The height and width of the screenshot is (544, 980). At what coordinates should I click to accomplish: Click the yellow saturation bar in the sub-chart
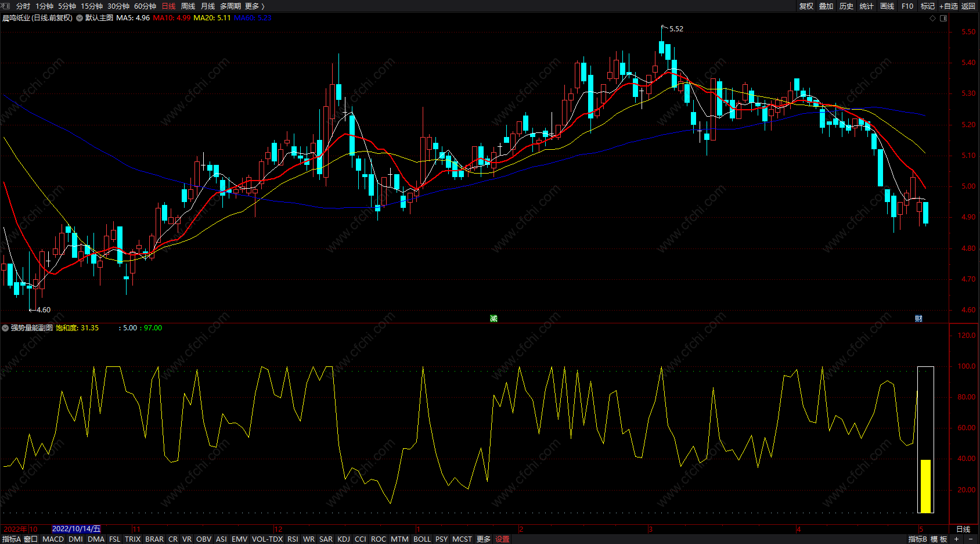925,485
